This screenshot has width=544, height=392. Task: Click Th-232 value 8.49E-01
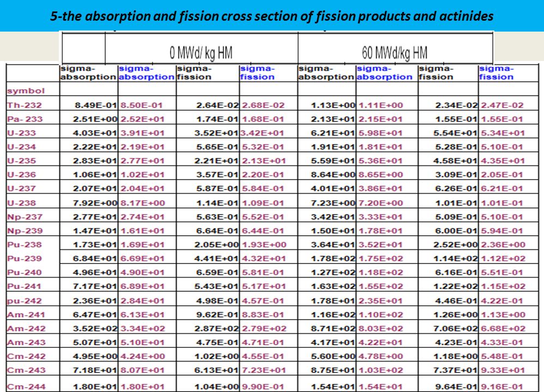(96, 106)
